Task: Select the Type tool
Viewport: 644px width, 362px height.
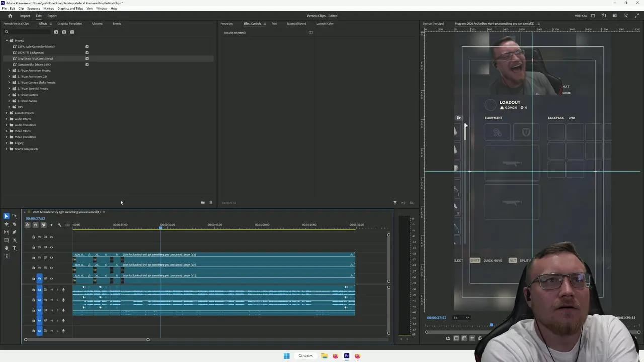Action: [14, 248]
